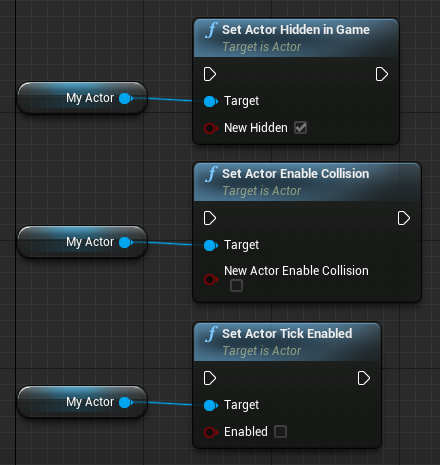Click red Enabled boolean pin
This screenshot has width=440, height=465.
[210, 432]
